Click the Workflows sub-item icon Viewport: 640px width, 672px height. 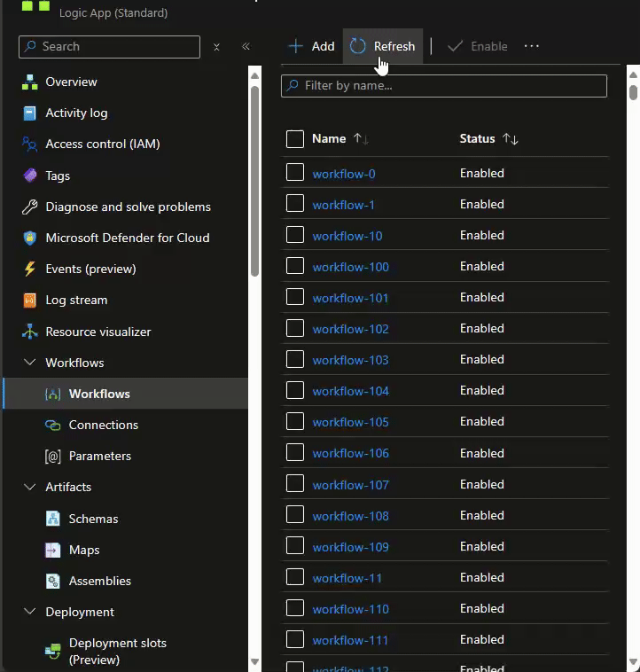pos(52,394)
